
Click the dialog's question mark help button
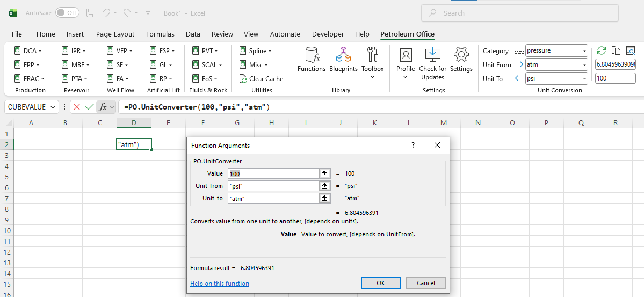(x=413, y=145)
